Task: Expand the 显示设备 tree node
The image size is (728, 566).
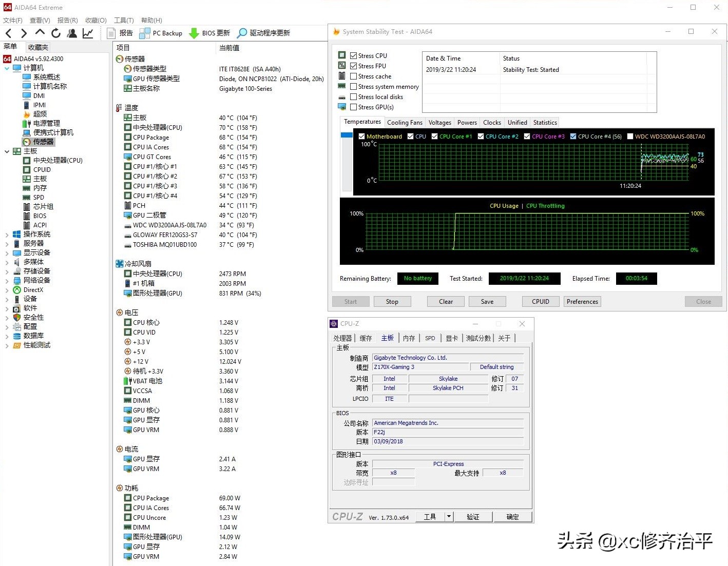Action: [x=7, y=252]
